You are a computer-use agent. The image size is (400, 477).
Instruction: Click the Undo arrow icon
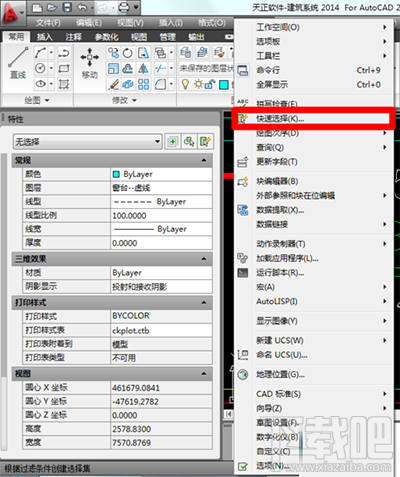(82, 7)
